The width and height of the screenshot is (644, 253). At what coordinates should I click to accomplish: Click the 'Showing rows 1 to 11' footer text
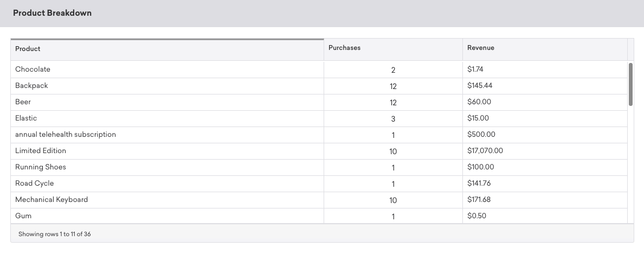[55, 235]
